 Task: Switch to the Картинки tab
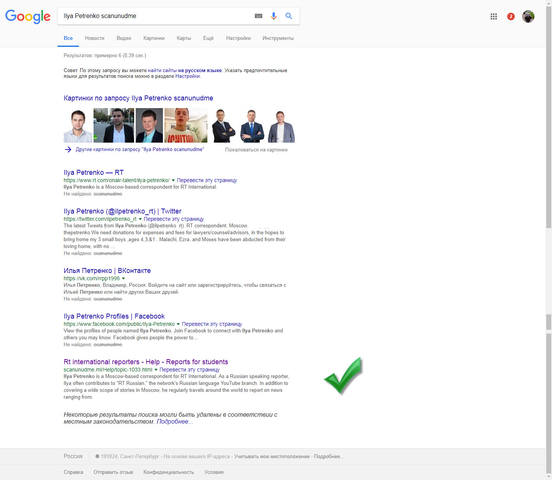(154, 38)
